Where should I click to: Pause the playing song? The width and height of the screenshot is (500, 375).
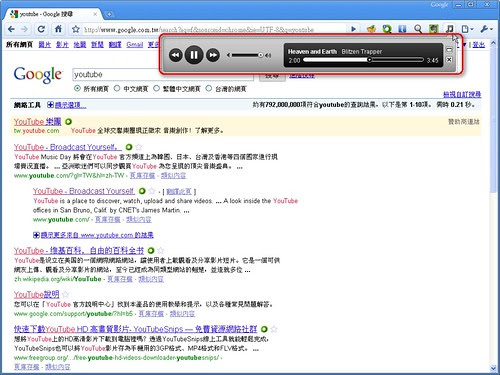point(194,55)
